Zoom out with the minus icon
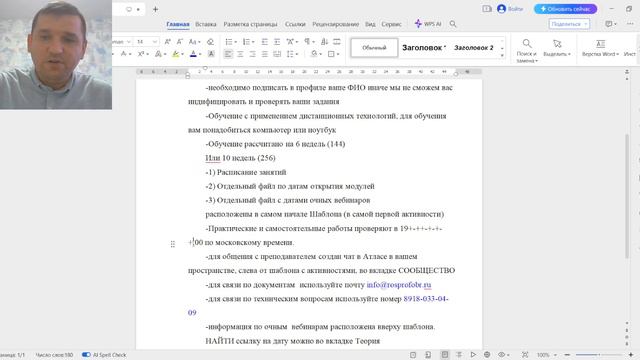640x360 pixels. coord(567,355)
